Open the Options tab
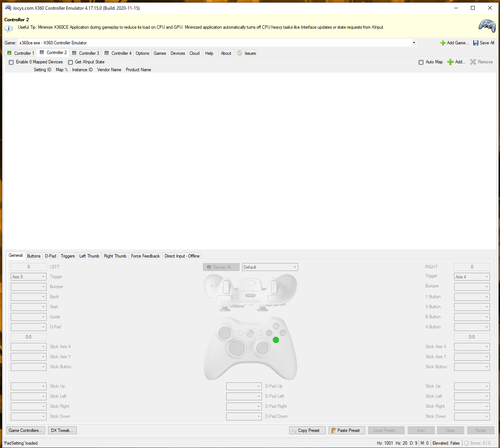Screen dimensions: 500x448 142,53
